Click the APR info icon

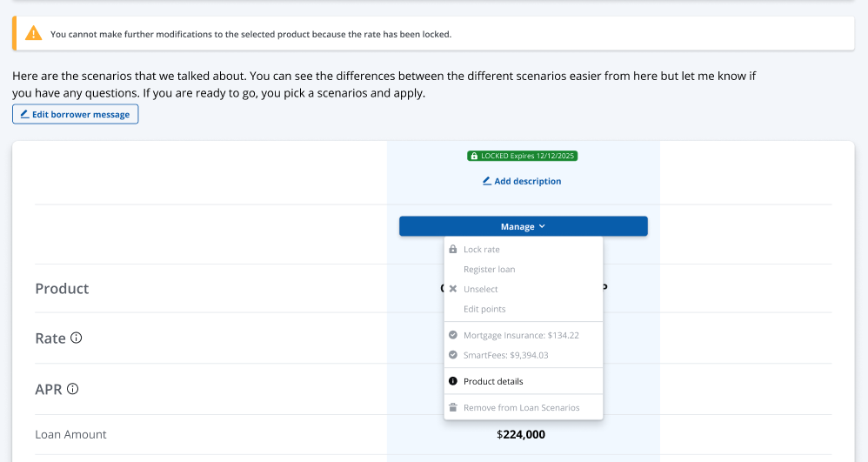72,389
